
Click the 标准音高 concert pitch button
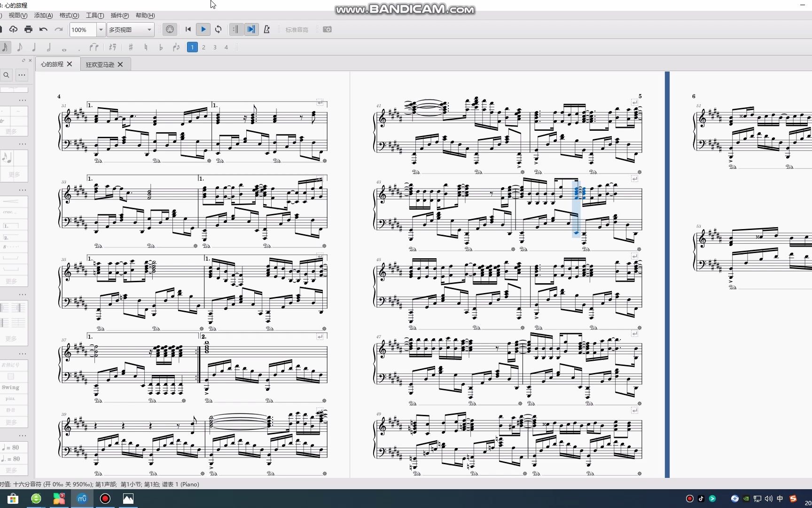click(297, 30)
